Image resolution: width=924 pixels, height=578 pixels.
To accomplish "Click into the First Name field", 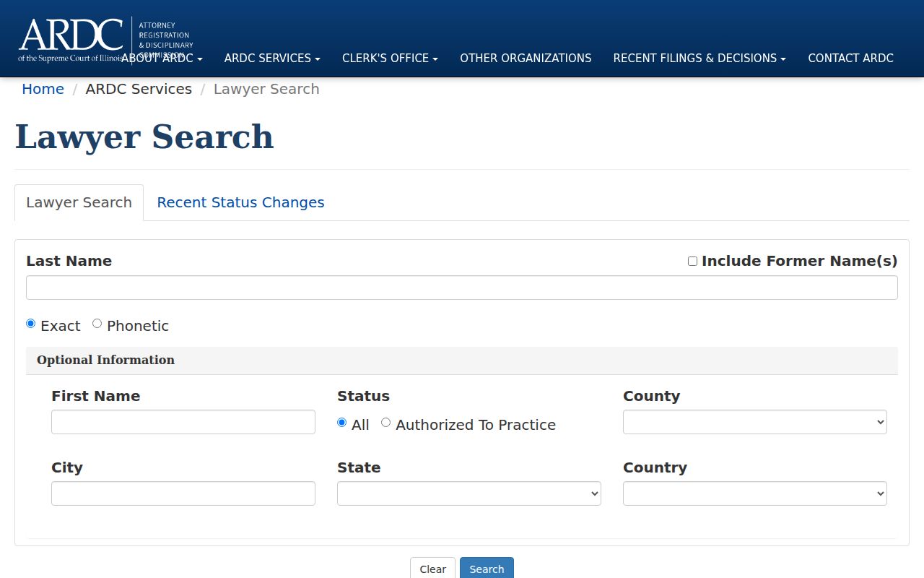I will (x=183, y=422).
